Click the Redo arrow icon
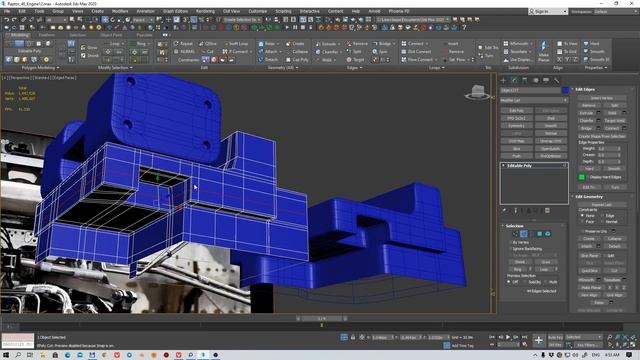This screenshot has width=640, height=360. [14, 20]
